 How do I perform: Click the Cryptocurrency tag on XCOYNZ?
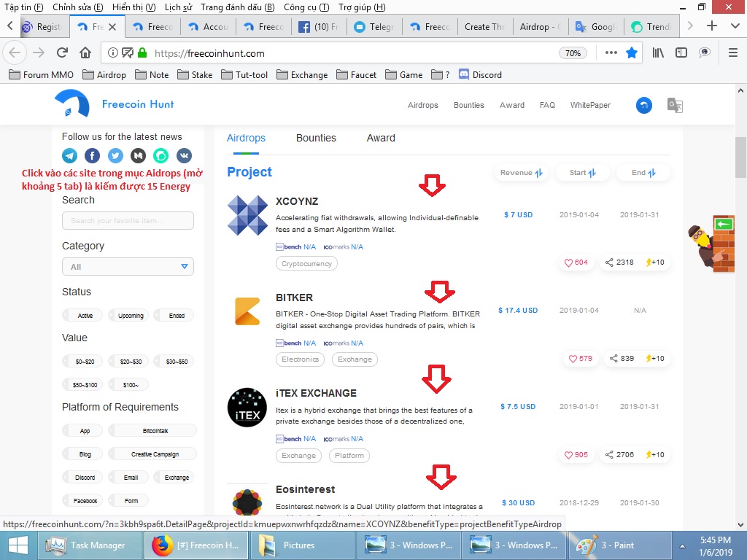click(x=306, y=264)
